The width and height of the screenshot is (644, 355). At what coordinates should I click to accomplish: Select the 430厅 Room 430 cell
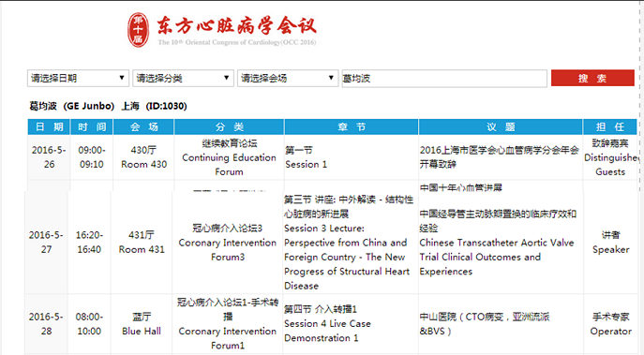(x=143, y=157)
